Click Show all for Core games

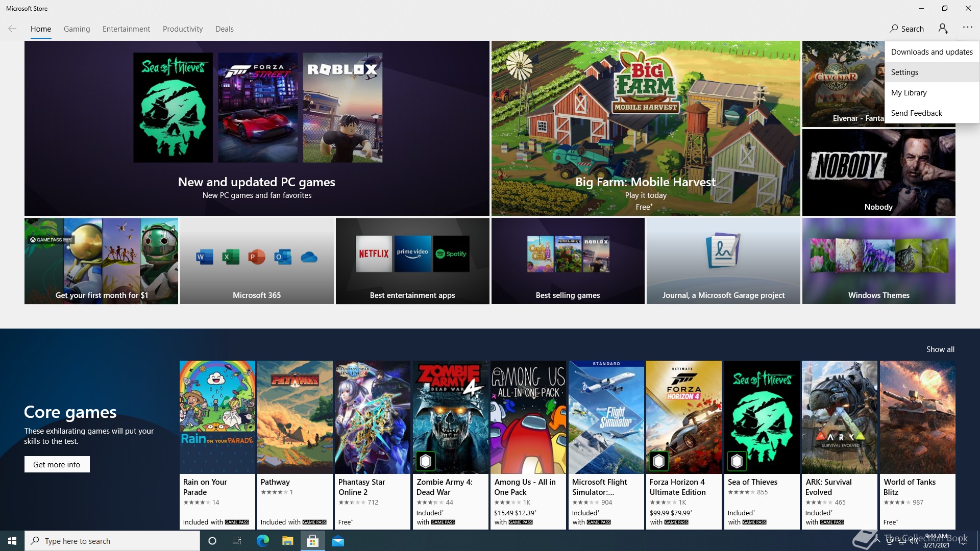[x=940, y=349]
